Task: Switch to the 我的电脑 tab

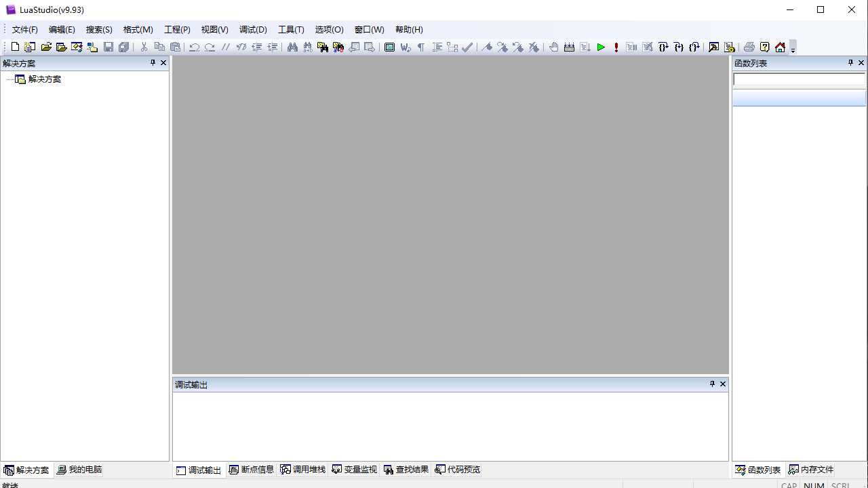Action: pos(79,470)
